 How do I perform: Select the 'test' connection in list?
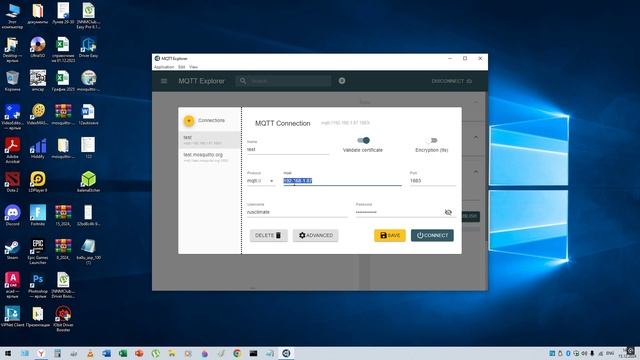point(210,140)
